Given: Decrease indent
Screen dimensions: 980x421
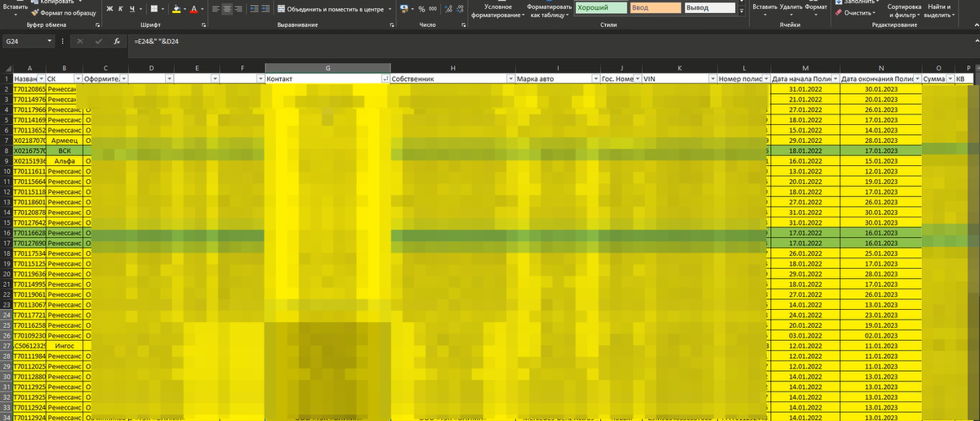Looking at the screenshot, I should pyautogui.click(x=254, y=9).
